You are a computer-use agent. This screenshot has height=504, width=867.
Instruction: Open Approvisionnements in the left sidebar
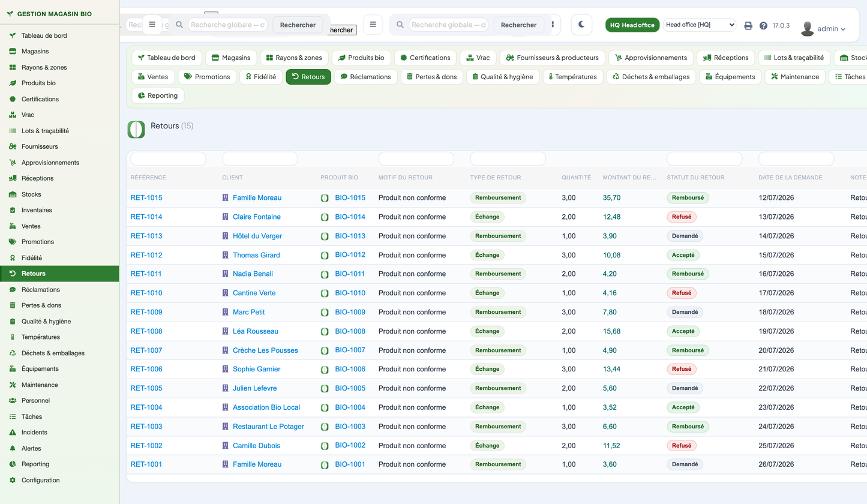click(x=59, y=163)
